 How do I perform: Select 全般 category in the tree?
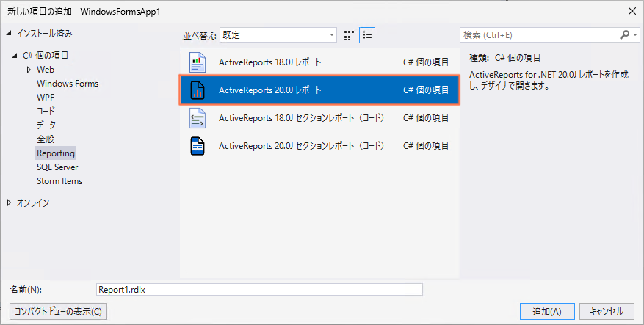46,139
